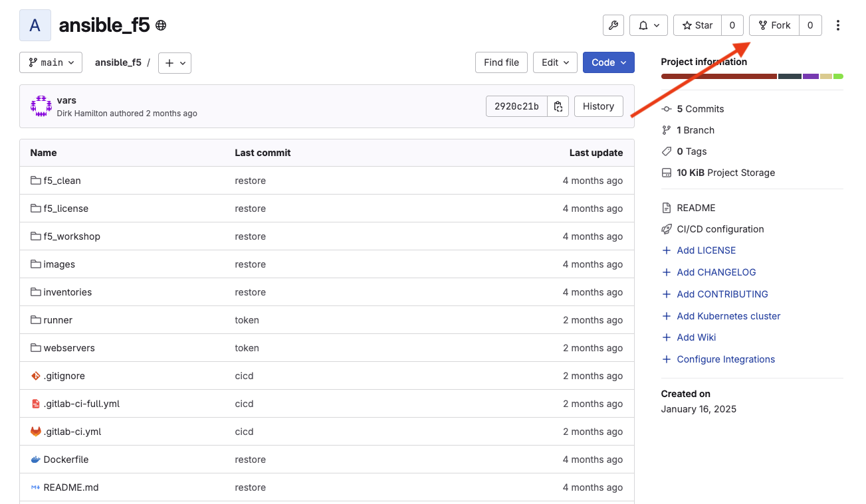This screenshot has height=504, width=866.
Task: Open the wrench admin settings button
Action: coord(613,25)
